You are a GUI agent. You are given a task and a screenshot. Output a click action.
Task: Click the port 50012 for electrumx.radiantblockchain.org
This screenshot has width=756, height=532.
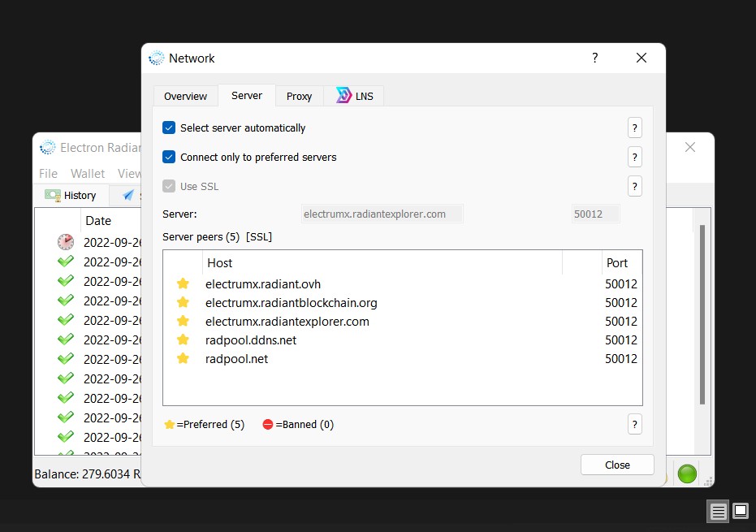click(x=621, y=303)
